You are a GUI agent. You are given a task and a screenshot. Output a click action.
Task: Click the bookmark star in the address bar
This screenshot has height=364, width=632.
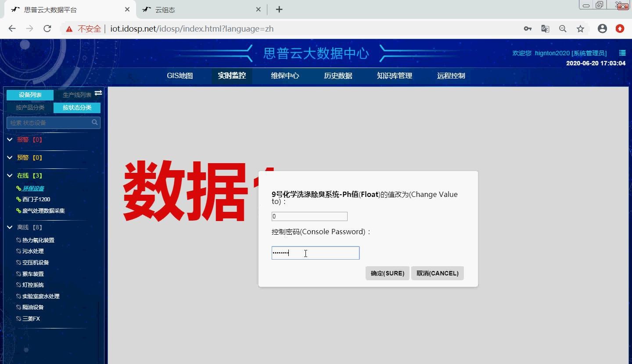[580, 28]
